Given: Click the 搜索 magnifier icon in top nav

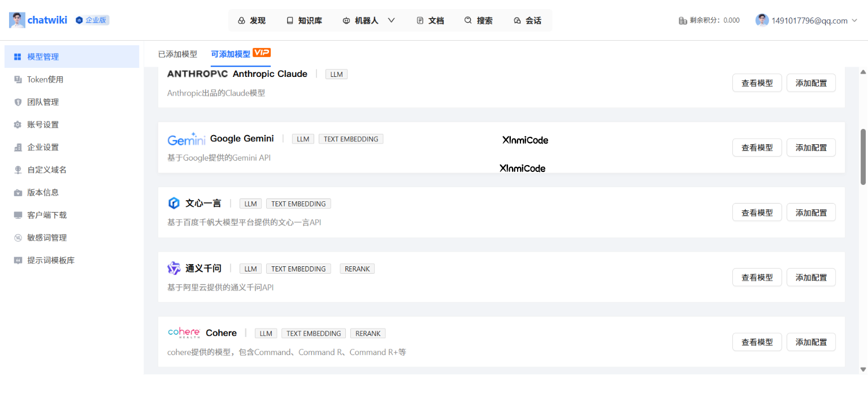Looking at the screenshot, I should coord(467,20).
